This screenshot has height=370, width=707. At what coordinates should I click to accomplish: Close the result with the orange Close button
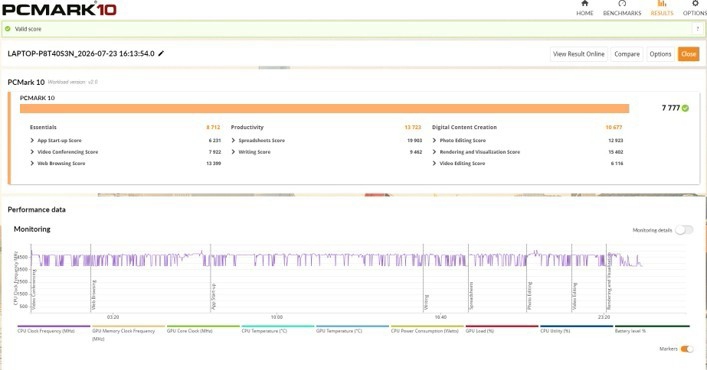point(689,54)
